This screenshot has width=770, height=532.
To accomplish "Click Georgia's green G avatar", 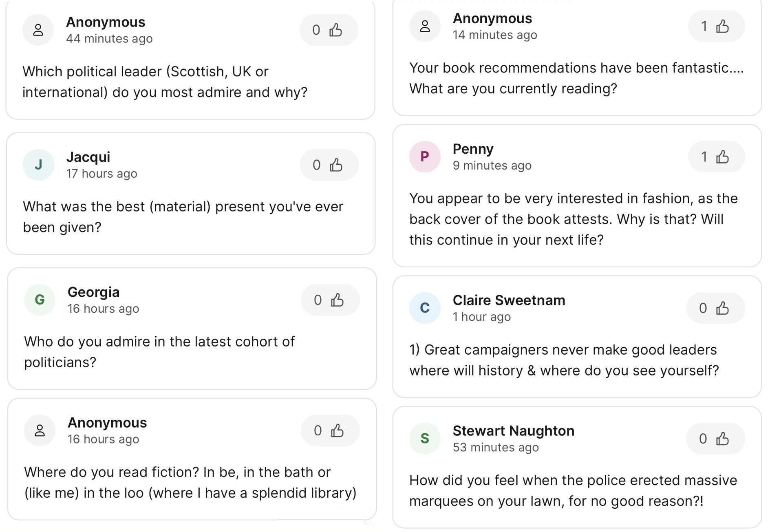I will 40,300.
